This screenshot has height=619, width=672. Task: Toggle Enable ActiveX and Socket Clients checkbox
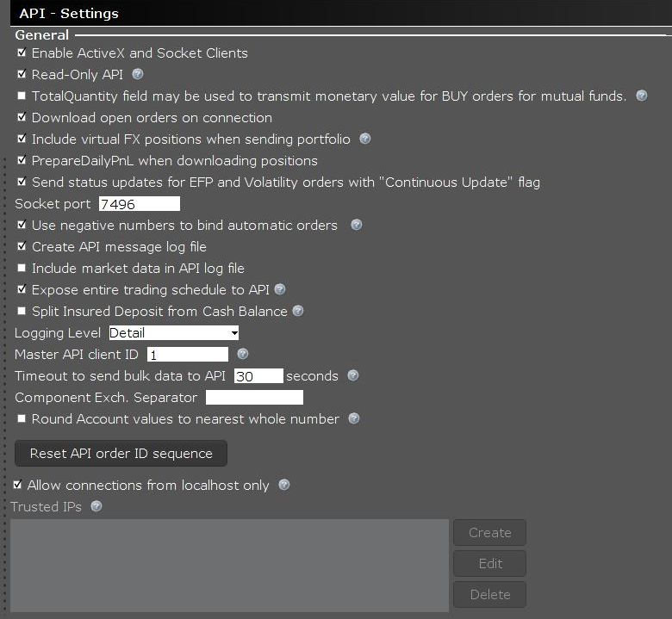point(22,53)
